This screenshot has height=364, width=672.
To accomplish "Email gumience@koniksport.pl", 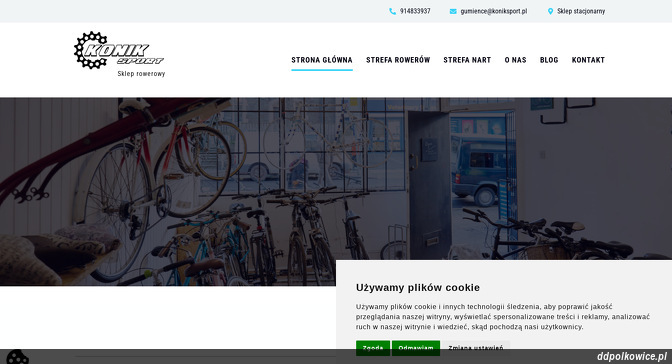I will 494,11.
